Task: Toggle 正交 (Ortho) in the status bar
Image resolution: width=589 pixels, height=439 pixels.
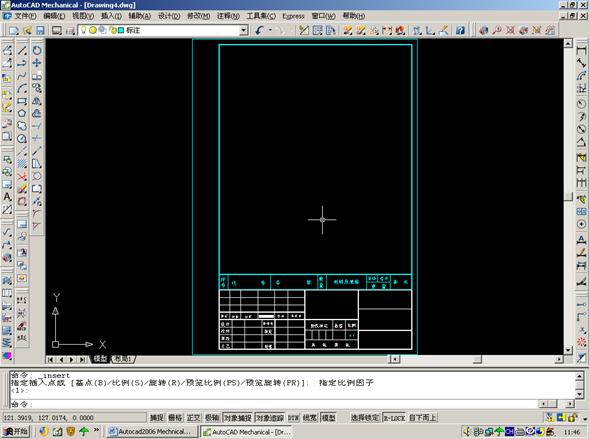Action: [x=193, y=418]
